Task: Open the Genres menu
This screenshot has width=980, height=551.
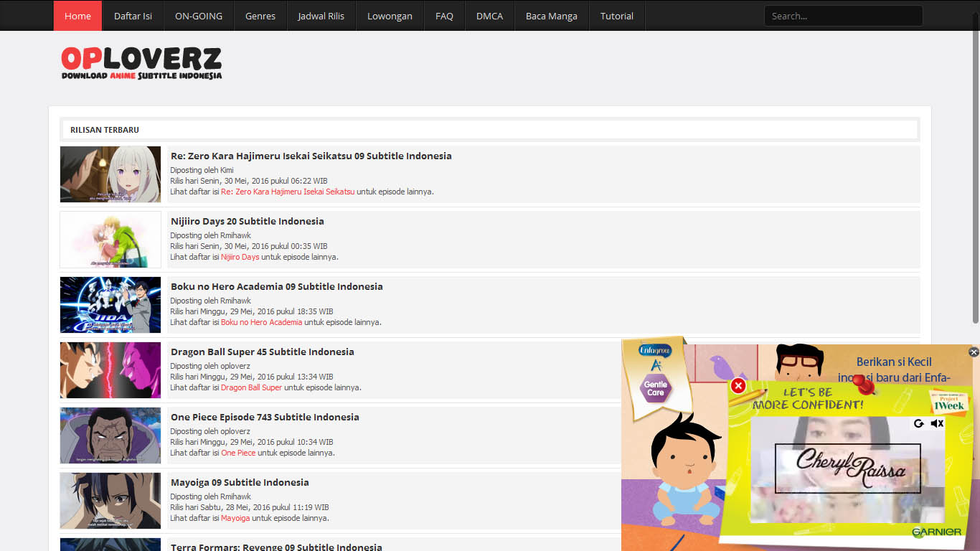Action: pos(260,16)
